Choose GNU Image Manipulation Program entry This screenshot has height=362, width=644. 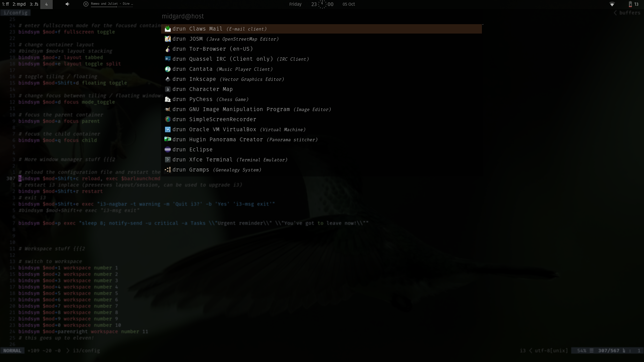pos(321,109)
